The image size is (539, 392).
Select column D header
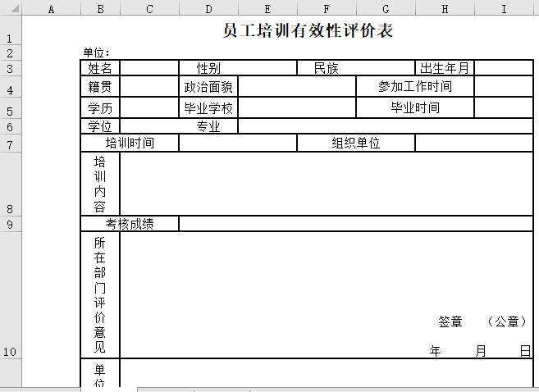[x=208, y=9]
